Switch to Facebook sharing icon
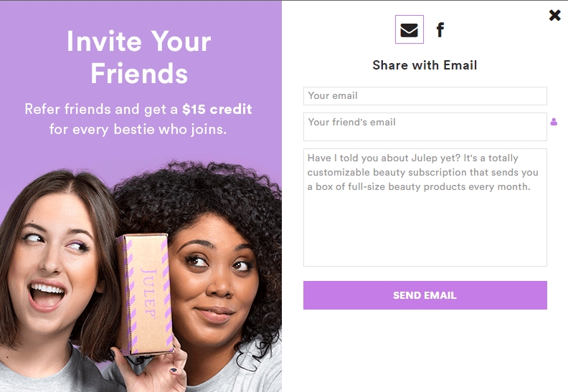 tap(440, 30)
